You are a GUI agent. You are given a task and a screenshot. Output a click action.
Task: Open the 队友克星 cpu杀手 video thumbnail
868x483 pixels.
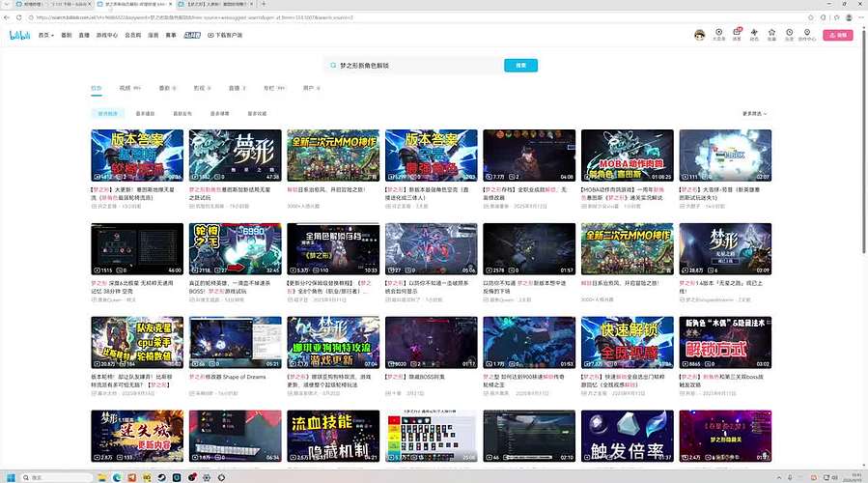point(137,342)
